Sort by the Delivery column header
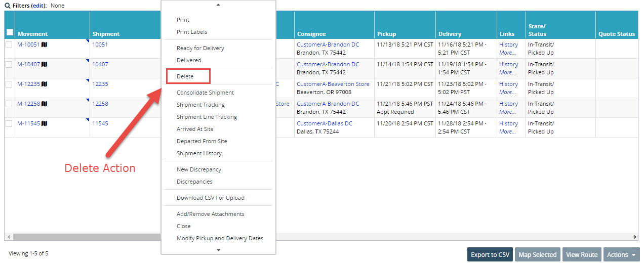Image resolution: width=644 pixels, height=264 pixels. pyautogui.click(x=450, y=34)
